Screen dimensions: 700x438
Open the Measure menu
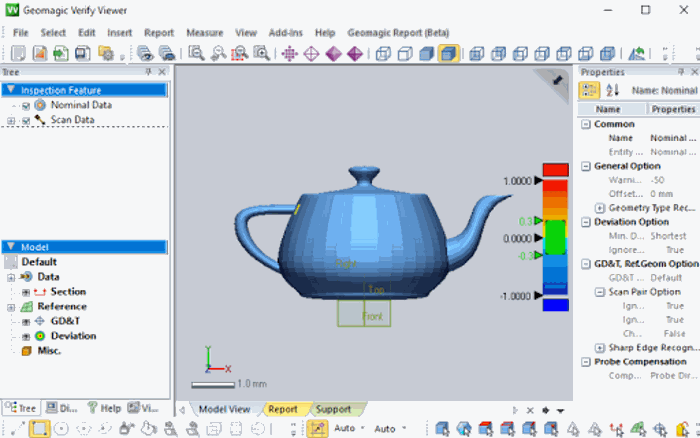point(204,33)
